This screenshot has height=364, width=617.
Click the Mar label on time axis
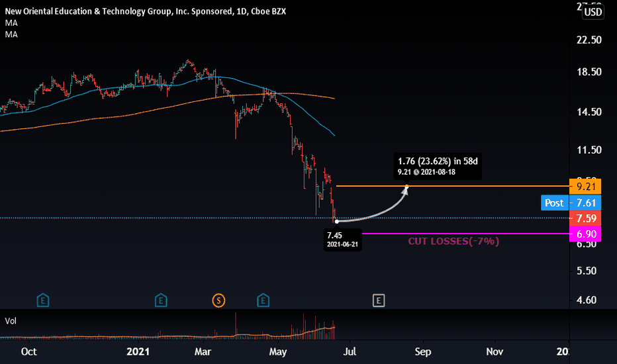coord(203,351)
